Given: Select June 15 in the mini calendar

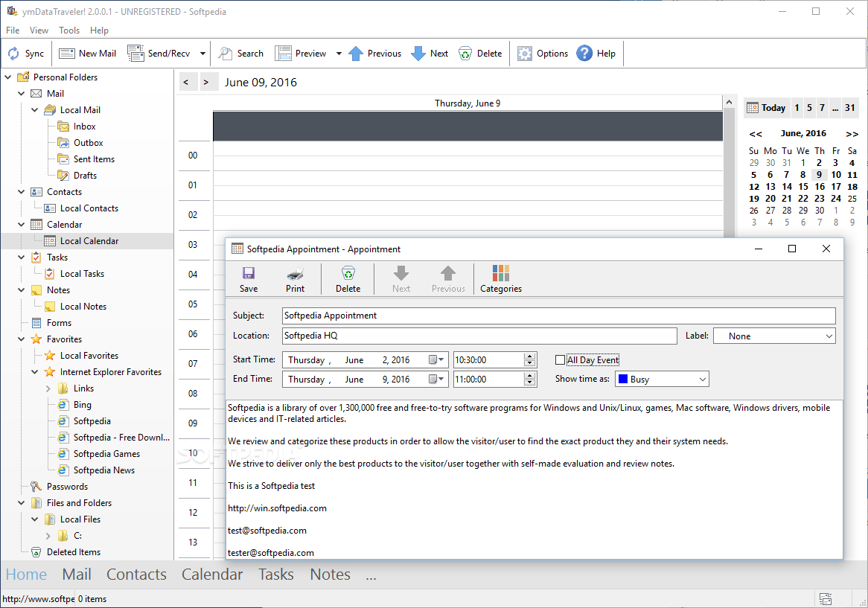Looking at the screenshot, I should click(x=802, y=187).
